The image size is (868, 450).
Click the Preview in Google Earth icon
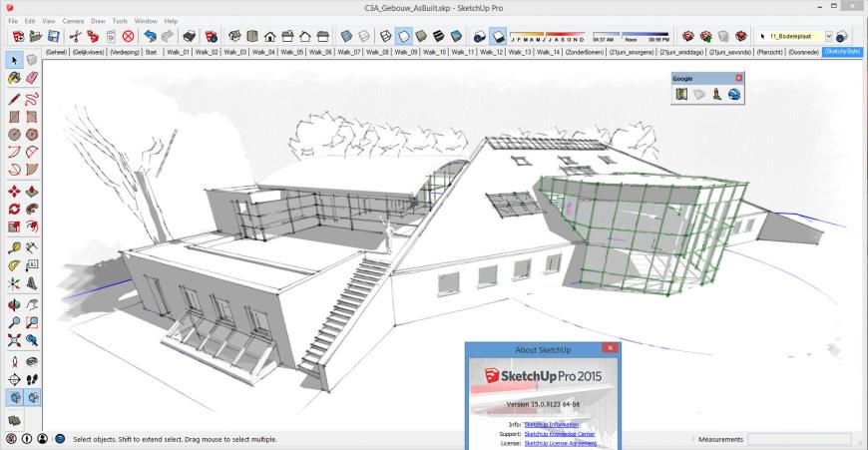click(x=734, y=94)
